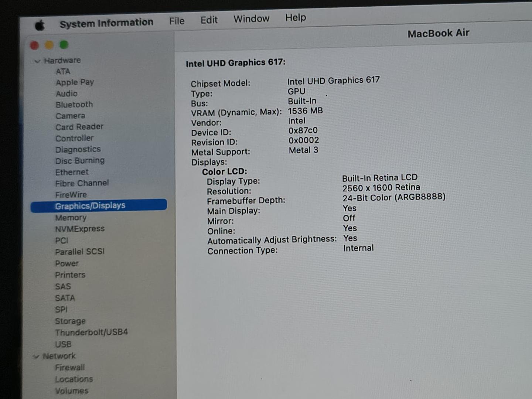Select SAS in the sidebar
This screenshot has height=399, width=532.
coord(63,287)
